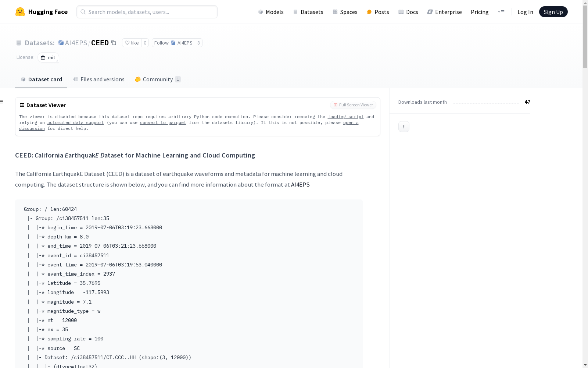This screenshot has width=588, height=368.
Task: Open the AI4EPS owner link in the title
Action: [76, 43]
